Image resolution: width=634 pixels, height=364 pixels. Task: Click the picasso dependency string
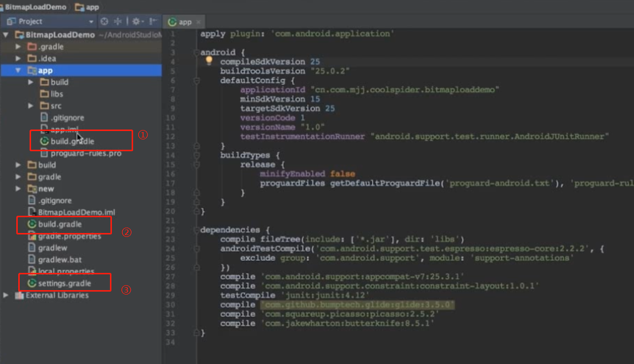click(x=350, y=314)
